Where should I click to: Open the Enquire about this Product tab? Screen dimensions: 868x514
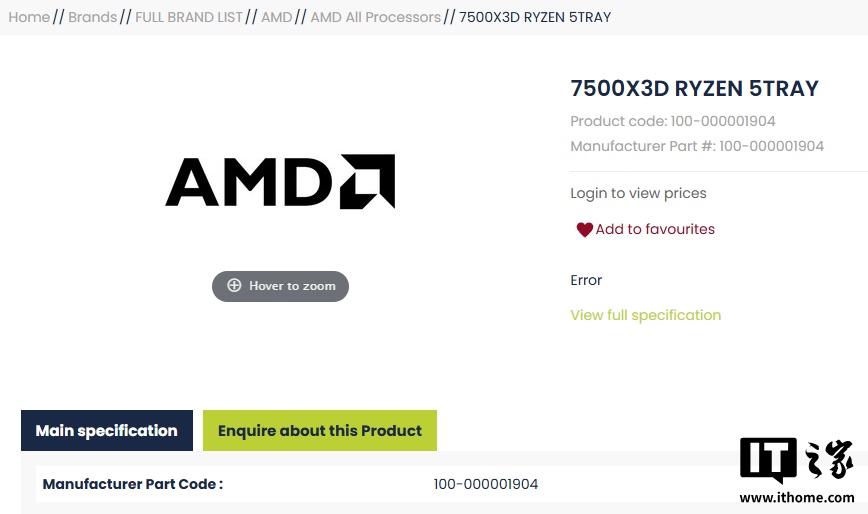(x=320, y=431)
